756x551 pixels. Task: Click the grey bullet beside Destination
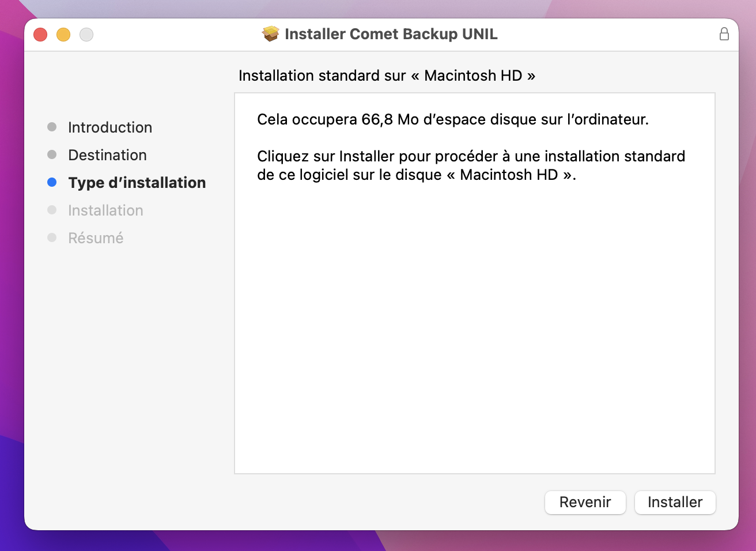point(52,154)
